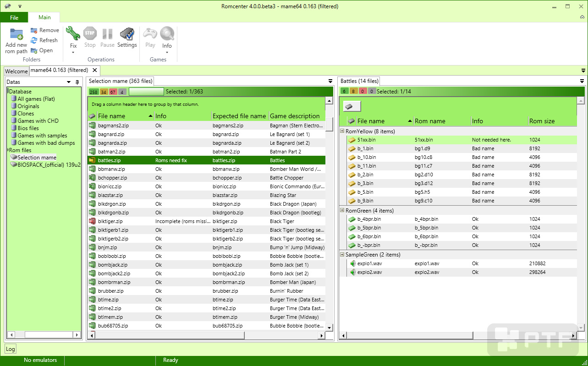Click the quick access toolbar app icon

point(8,6)
